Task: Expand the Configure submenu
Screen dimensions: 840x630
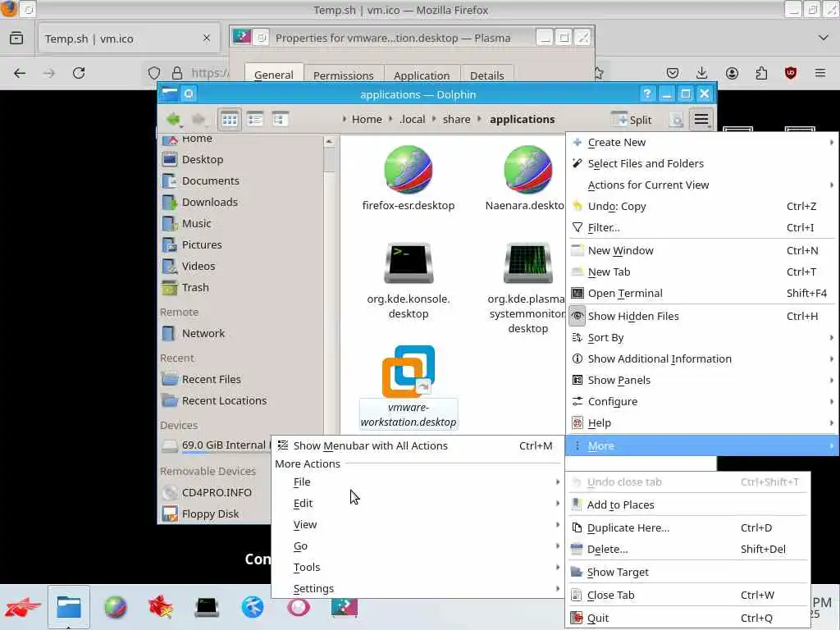Action: pos(702,402)
